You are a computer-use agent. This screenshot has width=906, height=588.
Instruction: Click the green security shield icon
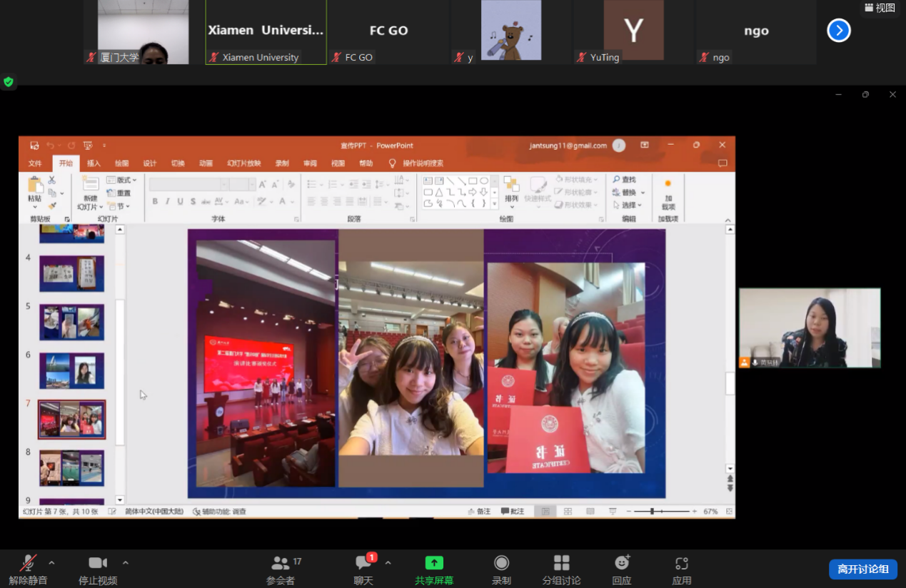coord(9,82)
